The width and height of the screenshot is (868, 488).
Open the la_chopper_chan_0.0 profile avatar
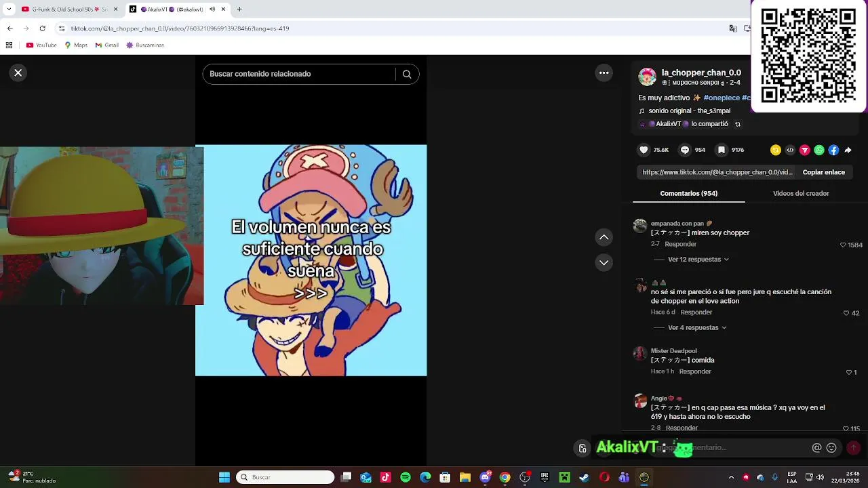(648, 77)
